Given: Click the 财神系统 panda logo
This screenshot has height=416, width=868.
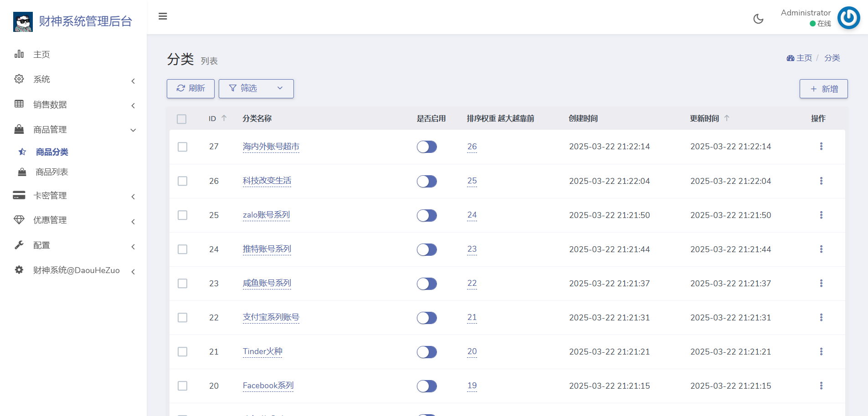Looking at the screenshot, I should point(23,21).
